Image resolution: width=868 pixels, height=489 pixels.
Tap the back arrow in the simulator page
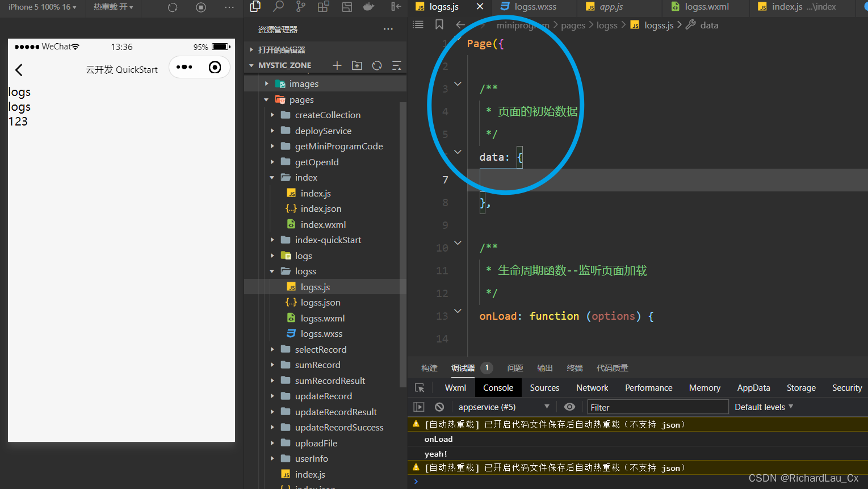coord(19,70)
